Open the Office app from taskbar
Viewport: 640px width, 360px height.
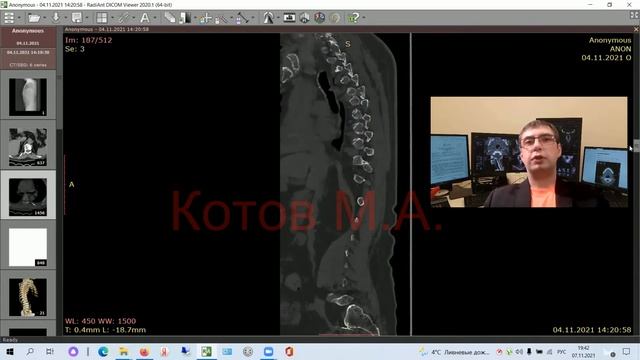pyautogui.click(x=289, y=351)
